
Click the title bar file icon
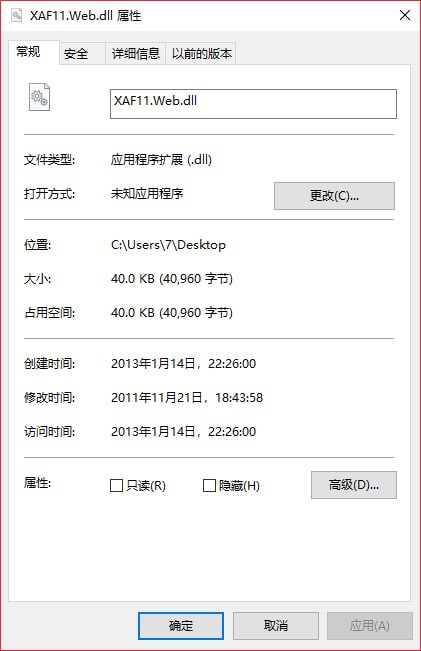[16, 15]
